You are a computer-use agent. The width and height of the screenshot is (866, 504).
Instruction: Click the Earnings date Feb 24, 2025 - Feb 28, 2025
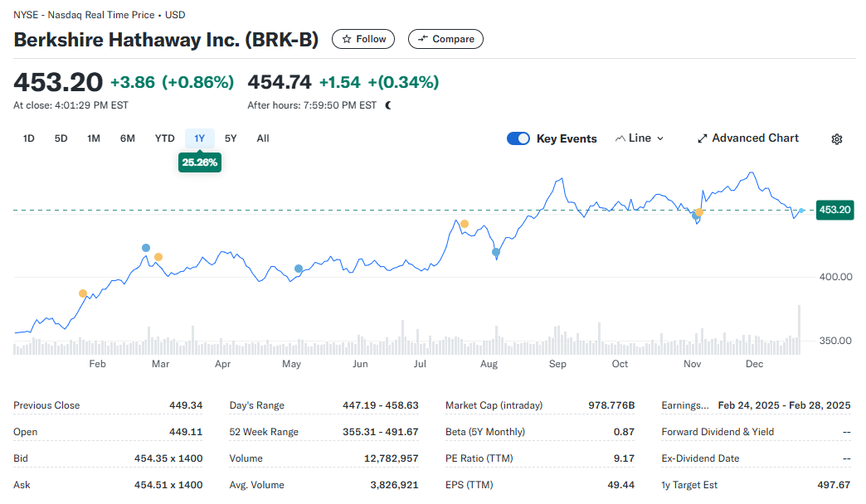(x=784, y=405)
